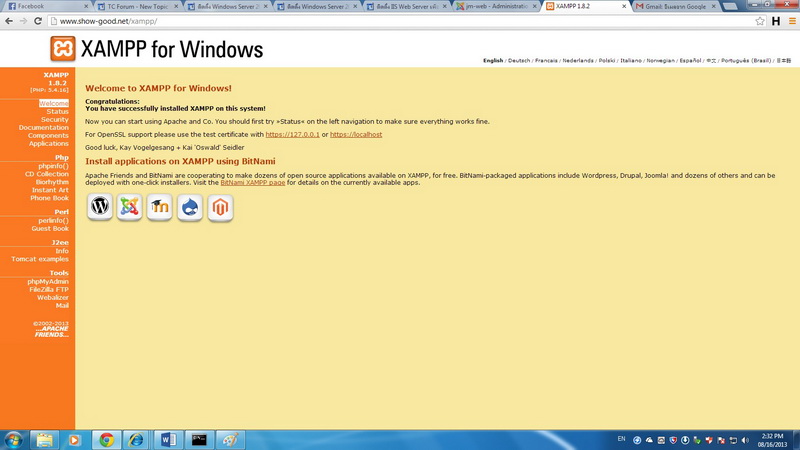The width and height of the screenshot is (800, 450).
Task: Open Components in the sidebar
Action: pyautogui.click(x=48, y=136)
